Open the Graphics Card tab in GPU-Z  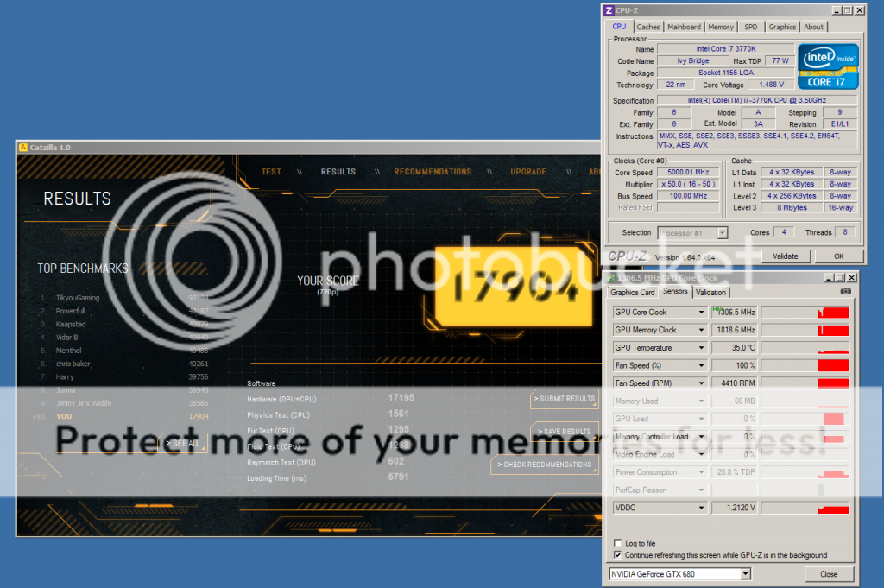point(633,292)
